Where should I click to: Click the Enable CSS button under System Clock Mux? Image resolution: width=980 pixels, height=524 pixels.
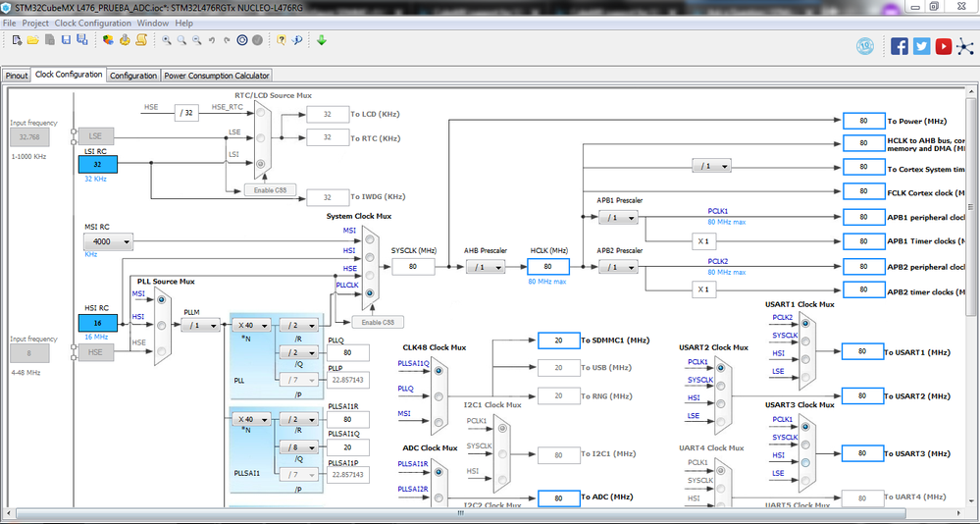point(378,322)
